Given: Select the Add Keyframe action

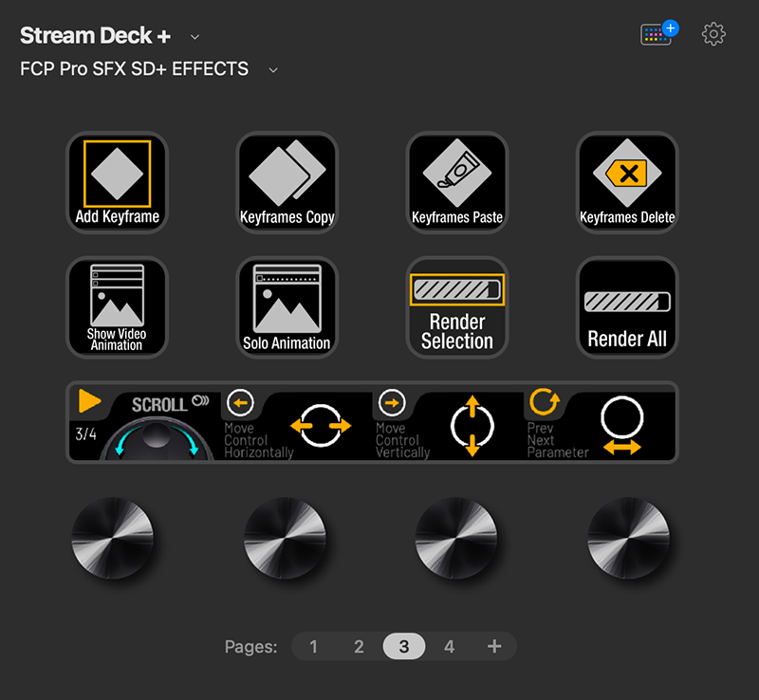Looking at the screenshot, I should (117, 182).
